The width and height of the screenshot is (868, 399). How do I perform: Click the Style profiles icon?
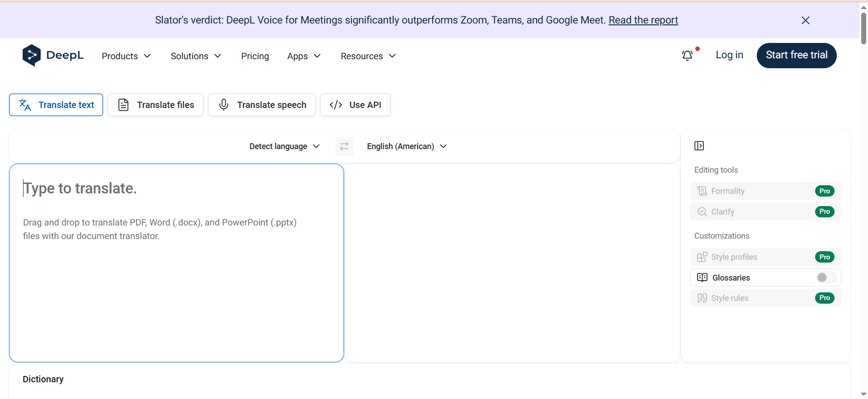pyautogui.click(x=702, y=257)
